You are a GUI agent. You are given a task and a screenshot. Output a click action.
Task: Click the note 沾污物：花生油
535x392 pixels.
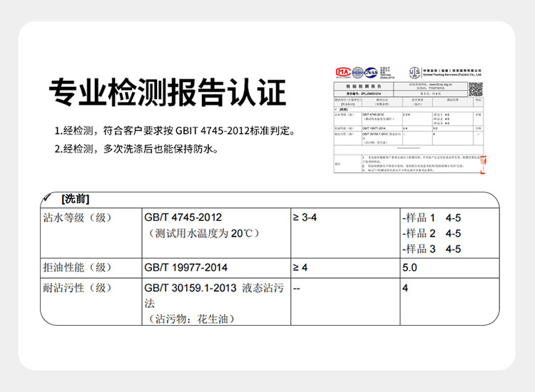191,319
